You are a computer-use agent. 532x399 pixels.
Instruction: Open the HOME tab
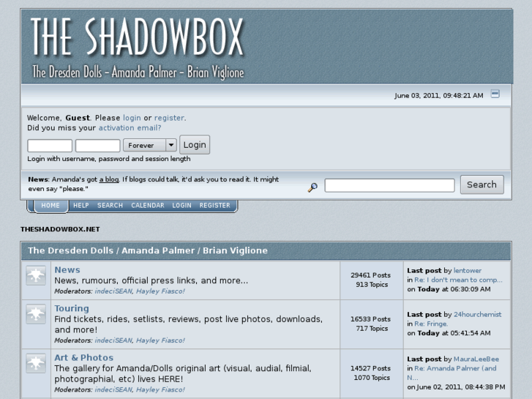[x=50, y=206]
